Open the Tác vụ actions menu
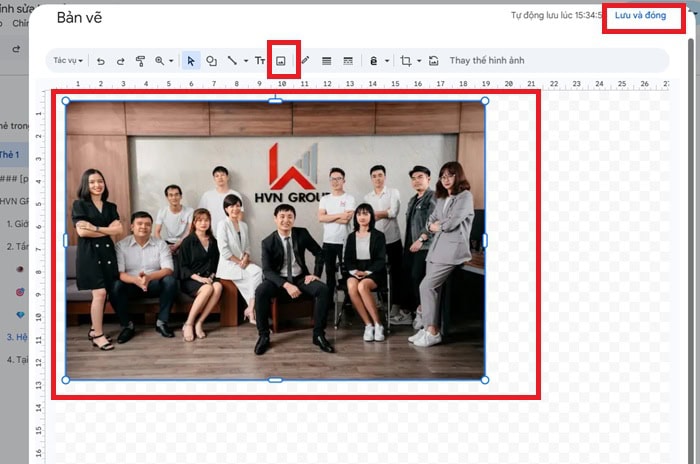The image size is (700, 464). (x=68, y=60)
